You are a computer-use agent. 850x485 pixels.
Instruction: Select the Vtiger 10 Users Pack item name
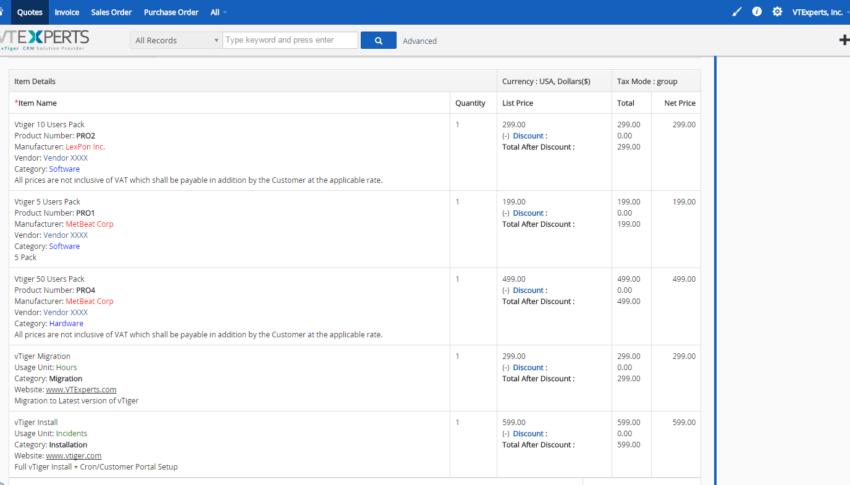pos(49,125)
